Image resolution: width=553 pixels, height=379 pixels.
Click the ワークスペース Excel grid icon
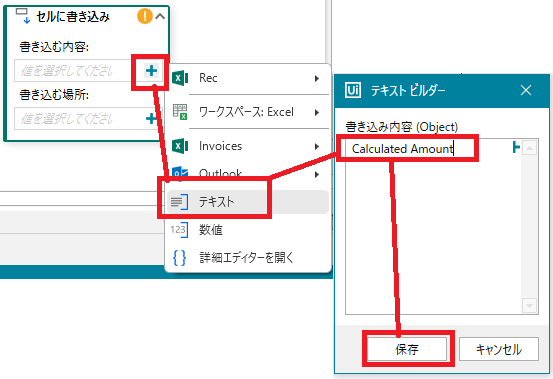click(x=180, y=112)
